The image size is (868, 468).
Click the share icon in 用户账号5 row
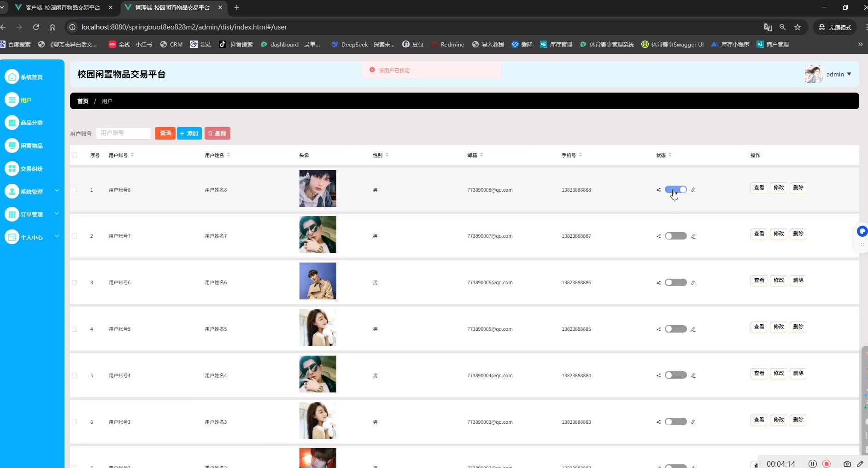658,329
